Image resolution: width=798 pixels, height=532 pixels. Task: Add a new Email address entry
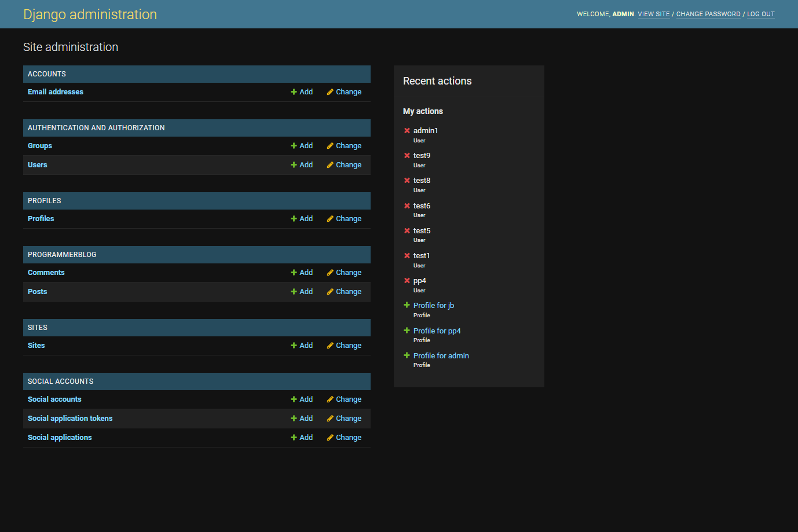tap(302, 92)
